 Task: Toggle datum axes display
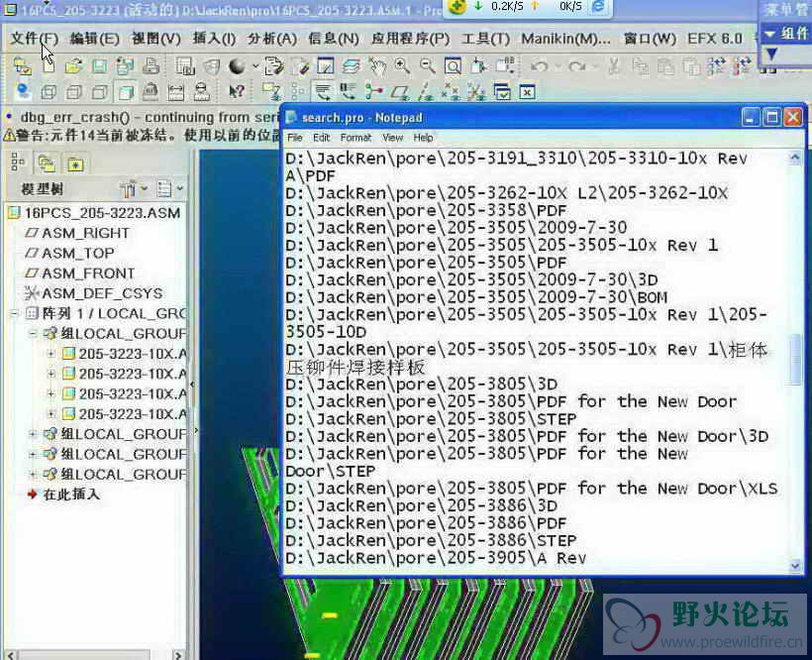(x=425, y=92)
